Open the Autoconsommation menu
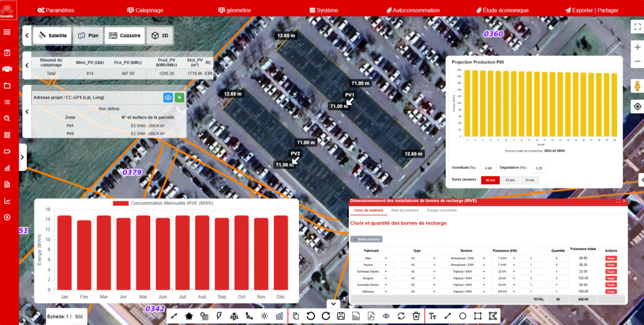Viewport: 644px width, 325px height. [413, 10]
